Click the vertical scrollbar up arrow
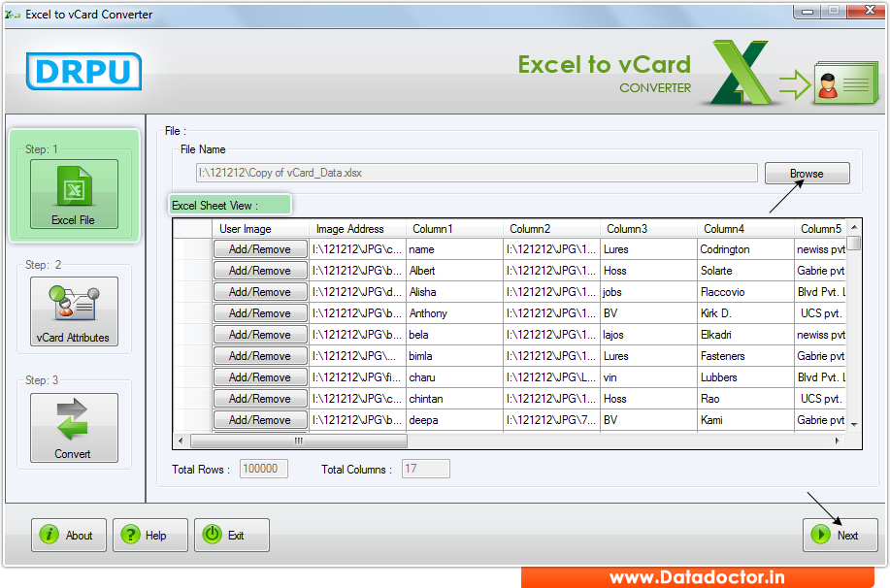The width and height of the screenshot is (890, 588). pyautogui.click(x=854, y=228)
